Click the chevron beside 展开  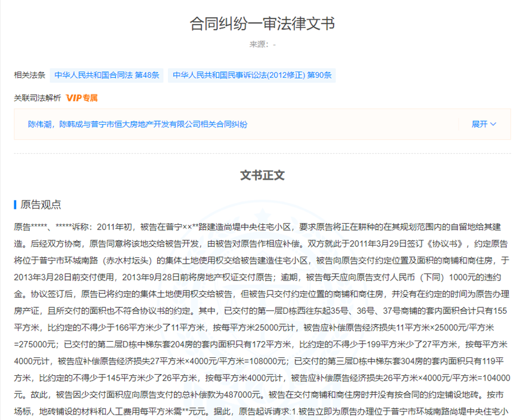[493, 124]
